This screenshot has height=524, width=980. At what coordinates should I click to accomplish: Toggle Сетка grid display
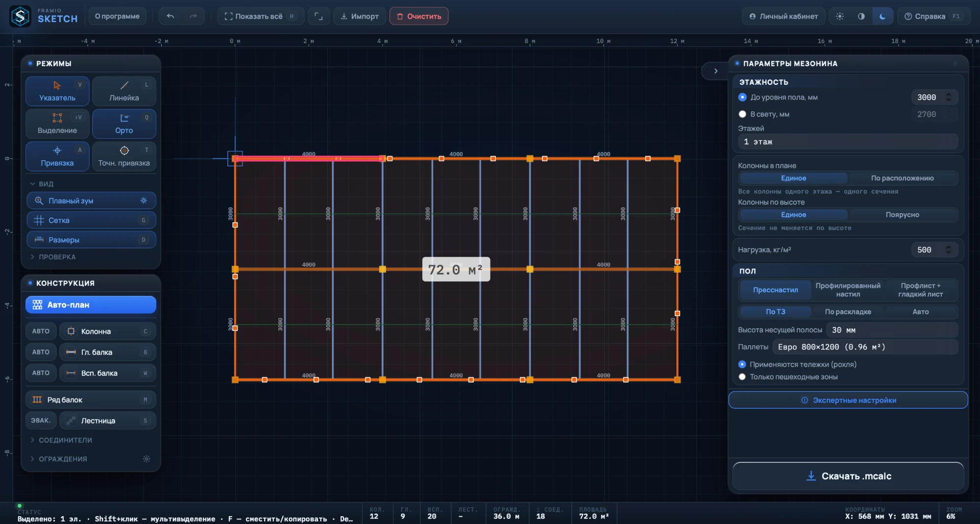(x=91, y=220)
